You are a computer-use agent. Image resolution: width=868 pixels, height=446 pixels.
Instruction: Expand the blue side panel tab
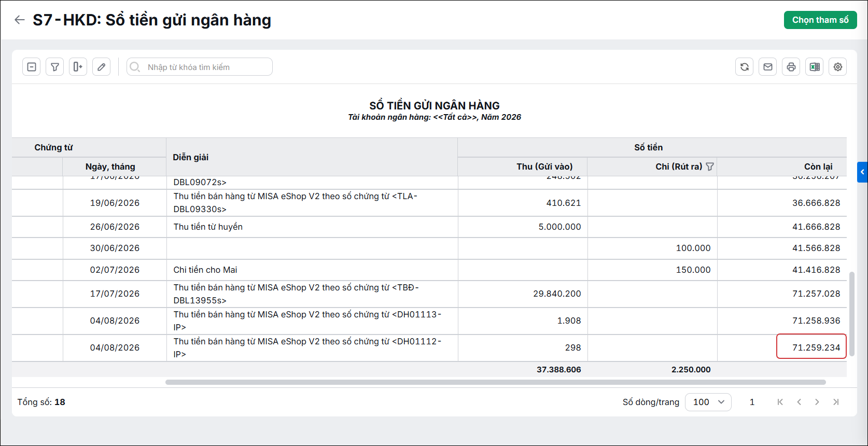tap(863, 172)
